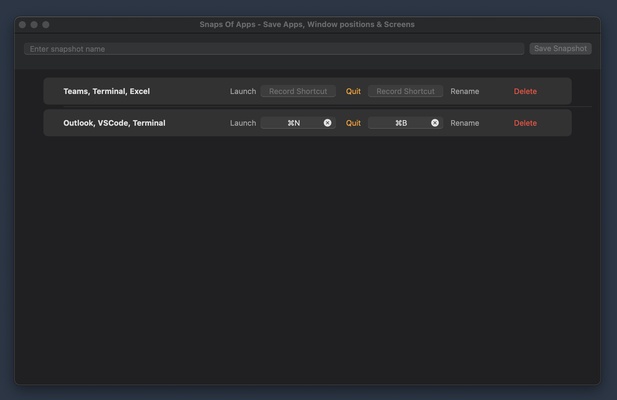Delete the Outlook, VSCode, Terminal snapshot

click(x=525, y=123)
